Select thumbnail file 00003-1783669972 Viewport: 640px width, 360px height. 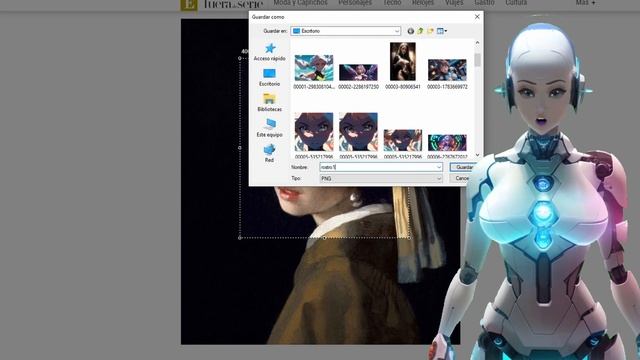point(447,74)
